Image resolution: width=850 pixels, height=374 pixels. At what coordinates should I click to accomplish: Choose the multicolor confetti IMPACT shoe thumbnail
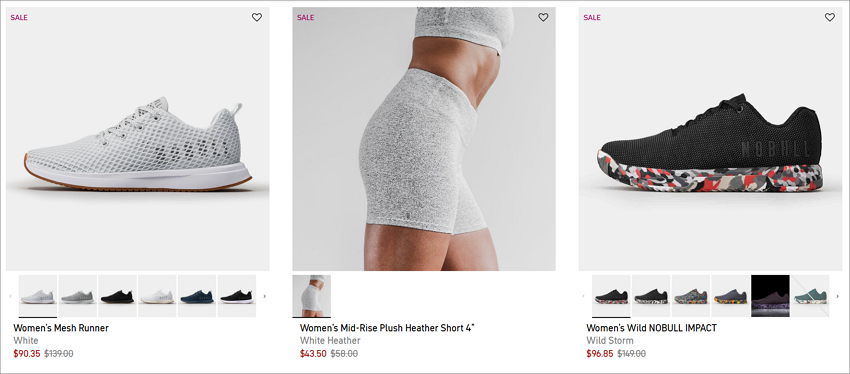pos(691,296)
